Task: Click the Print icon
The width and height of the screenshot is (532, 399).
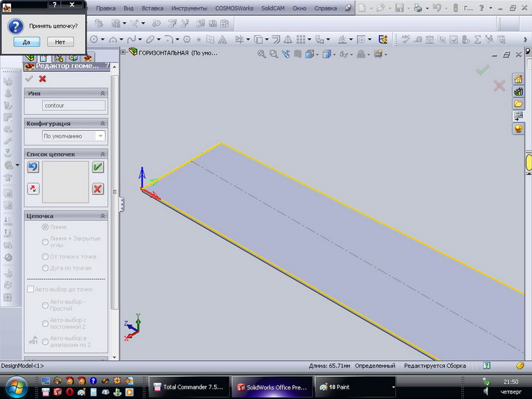Action: coord(418,8)
